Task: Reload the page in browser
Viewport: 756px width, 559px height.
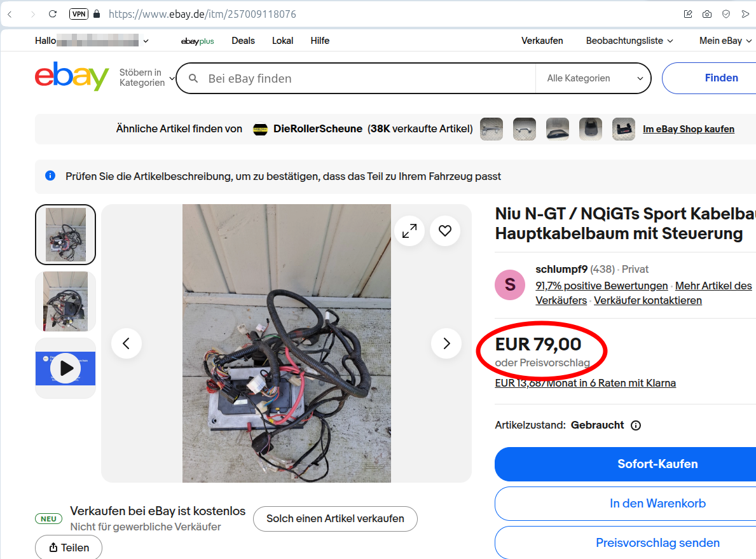Action: click(53, 14)
